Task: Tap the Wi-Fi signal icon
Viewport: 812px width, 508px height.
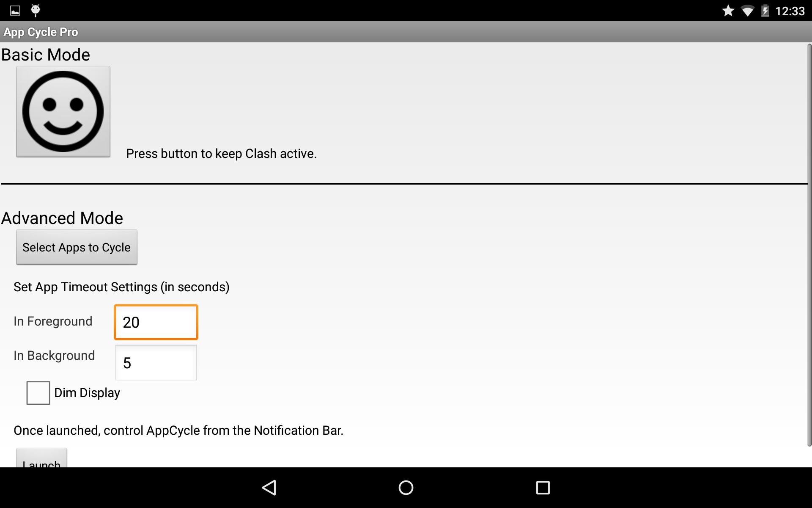Action: 747,11
